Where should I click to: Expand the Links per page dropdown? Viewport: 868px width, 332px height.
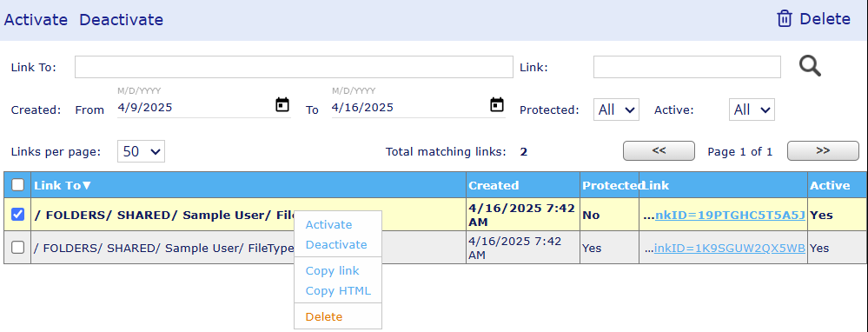[141, 151]
